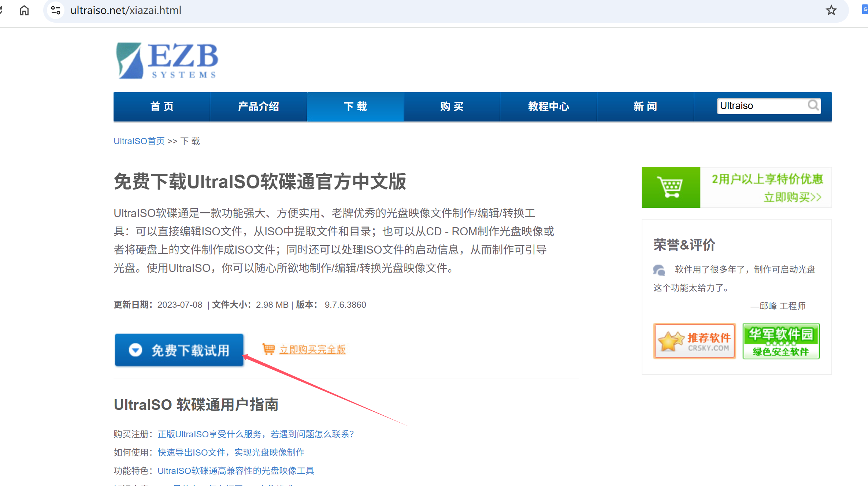Open the CRSKY recommended software badge

(694, 341)
